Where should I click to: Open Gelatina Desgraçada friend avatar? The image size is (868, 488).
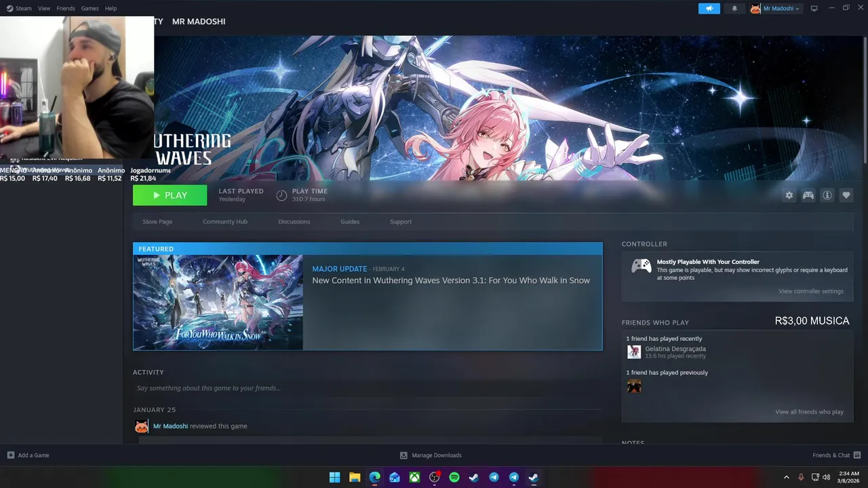pos(634,352)
